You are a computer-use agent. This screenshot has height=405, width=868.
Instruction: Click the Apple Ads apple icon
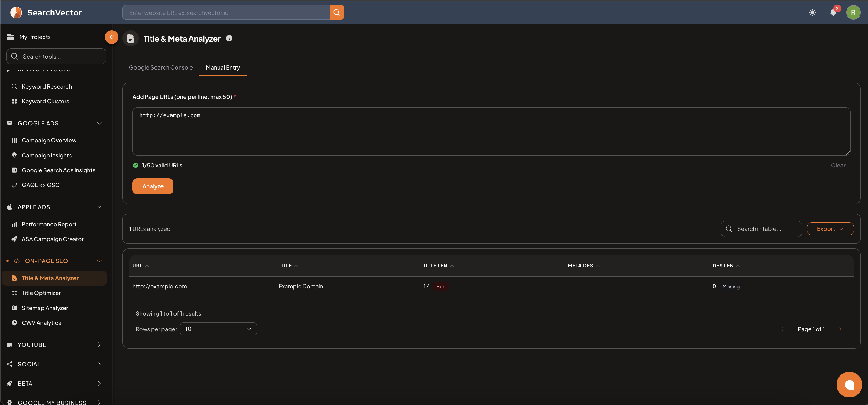click(10, 207)
